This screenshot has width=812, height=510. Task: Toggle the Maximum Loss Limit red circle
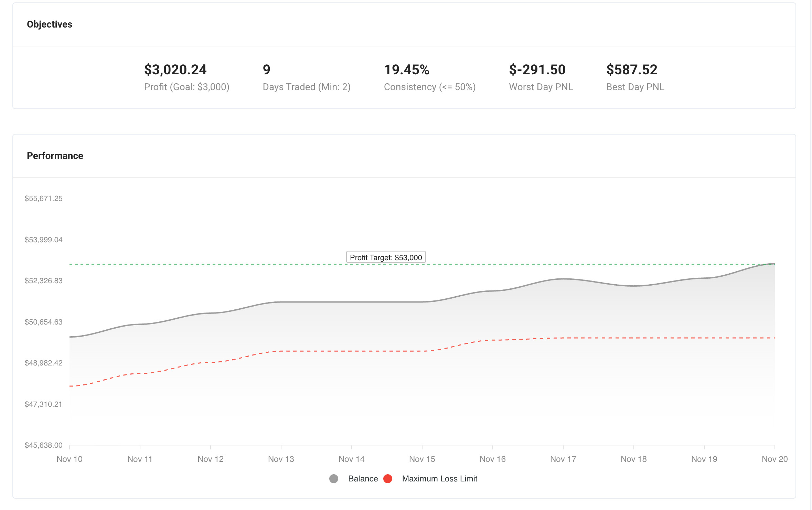[x=388, y=479]
